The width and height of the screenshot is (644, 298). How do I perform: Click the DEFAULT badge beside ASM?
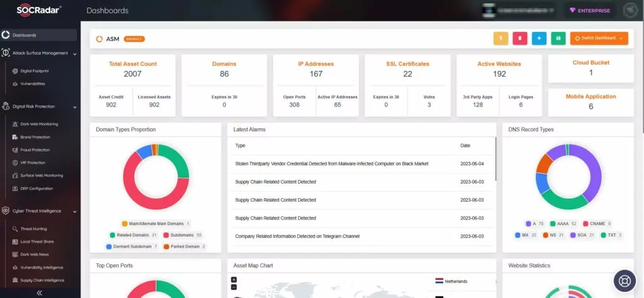(x=134, y=39)
